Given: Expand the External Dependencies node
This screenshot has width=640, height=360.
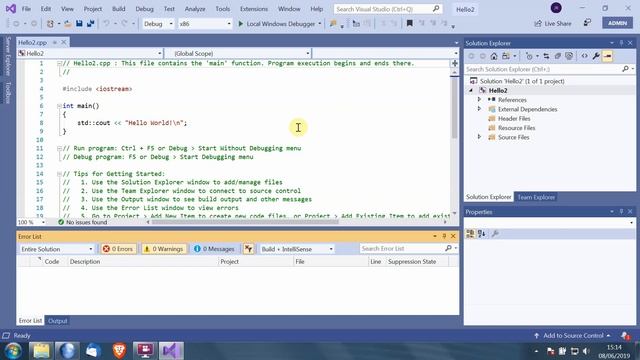Looking at the screenshot, I should 480,109.
